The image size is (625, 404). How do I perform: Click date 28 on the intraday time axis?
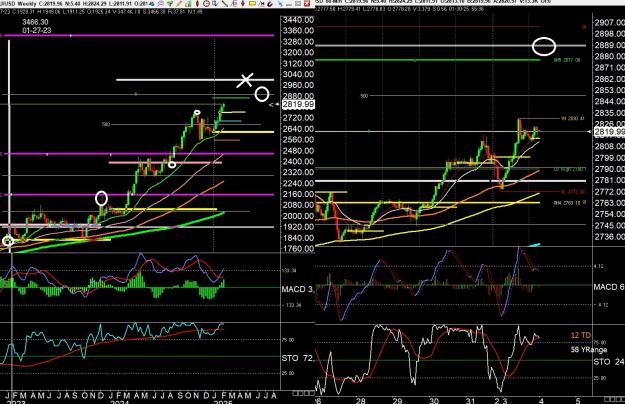[361, 400]
